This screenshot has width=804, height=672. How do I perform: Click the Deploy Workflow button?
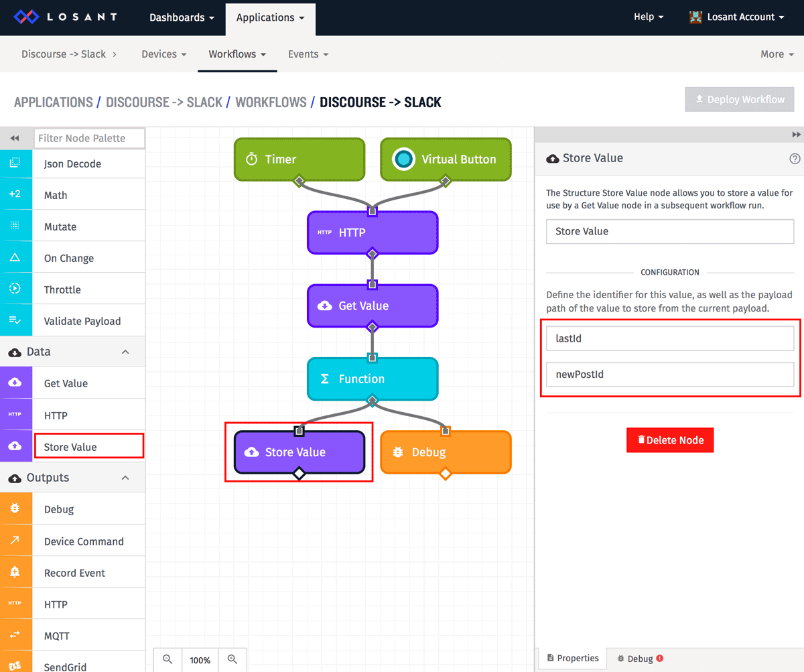[x=740, y=99]
